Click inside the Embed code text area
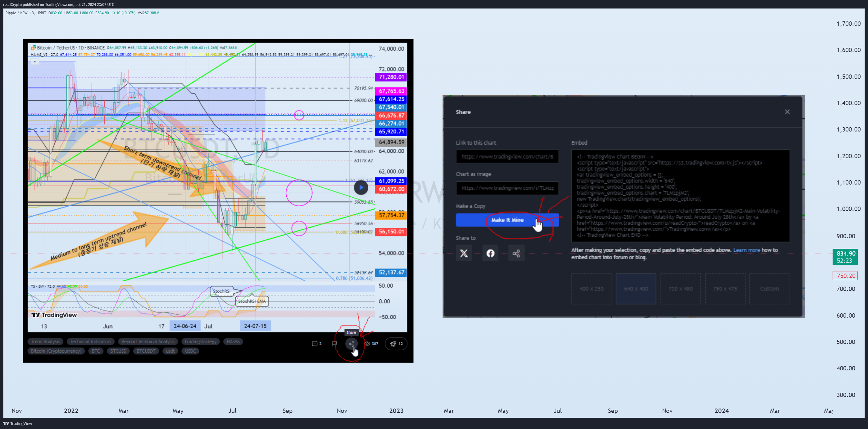The image size is (868, 429). click(680, 196)
